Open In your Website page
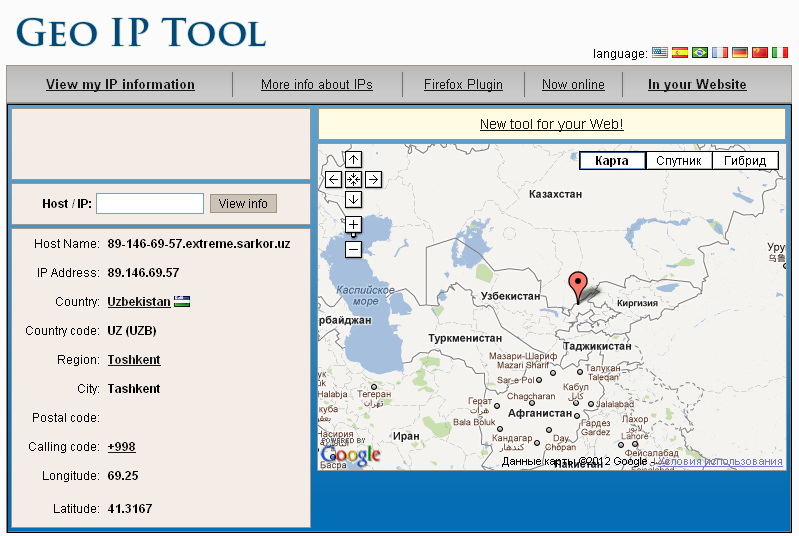 [697, 85]
